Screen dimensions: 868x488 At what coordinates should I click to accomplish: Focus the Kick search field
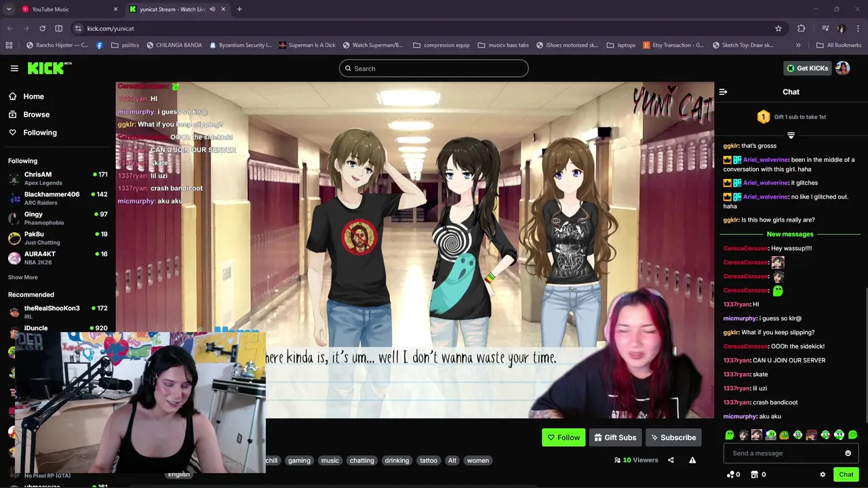pyautogui.click(x=434, y=68)
